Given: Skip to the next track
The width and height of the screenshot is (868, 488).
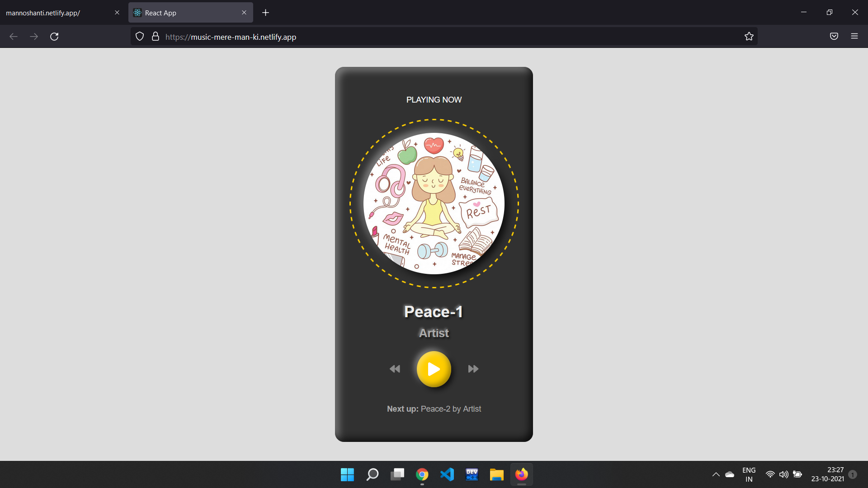Looking at the screenshot, I should tap(473, 369).
